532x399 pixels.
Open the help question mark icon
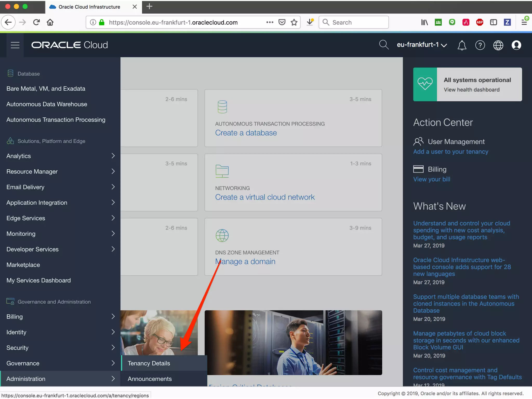point(480,45)
